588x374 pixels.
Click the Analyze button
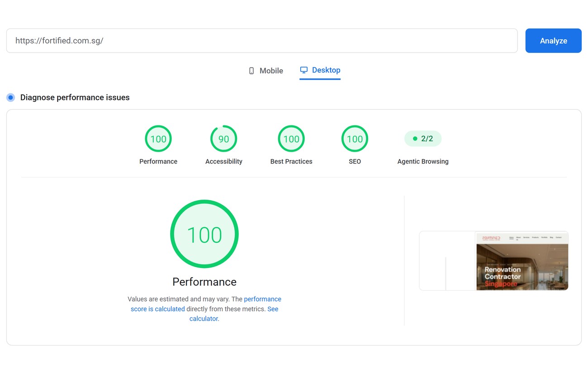click(553, 41)
